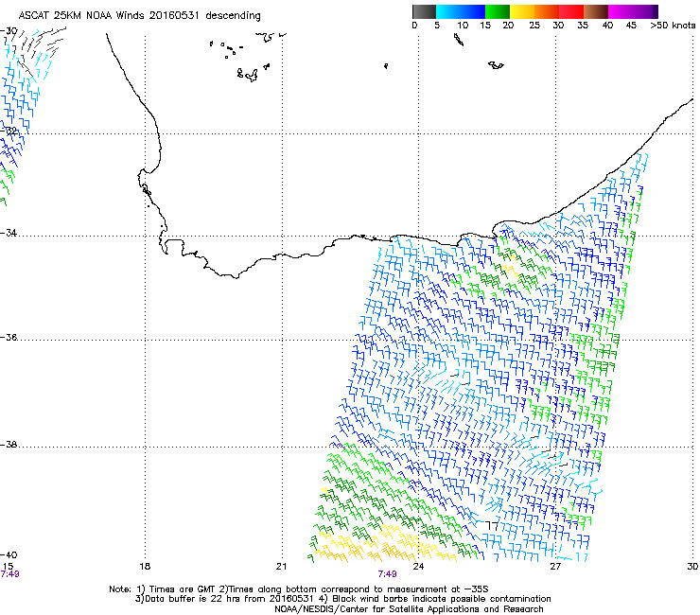Click the blue 10-15 knots legend swatch
Image resolution: width=700 pixels, height=615 pixels.
click(473, 11)
